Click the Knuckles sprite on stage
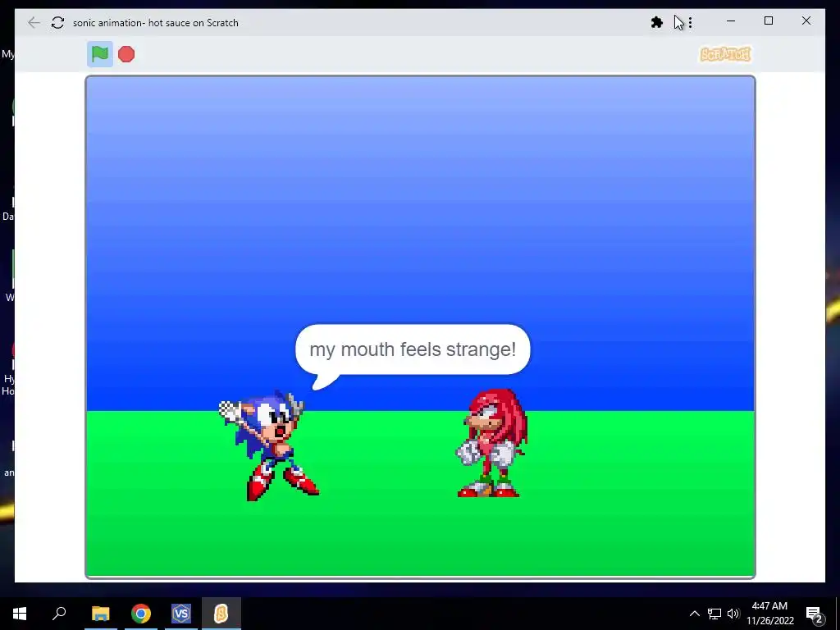This screenshot has height=630, width=840. click(x=492, y=444)
